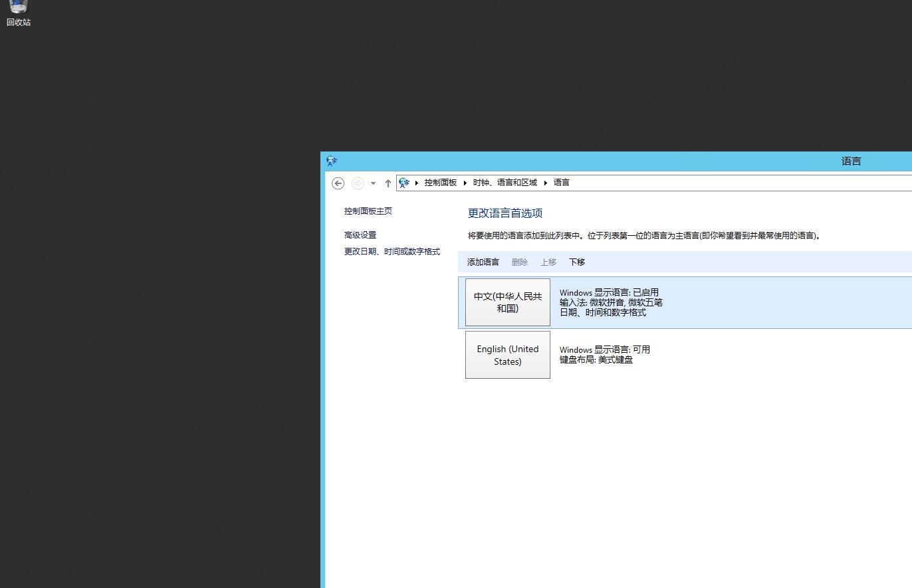Click the forward navigation arrow
Screen dimensions: 912x588
(358, 183)
